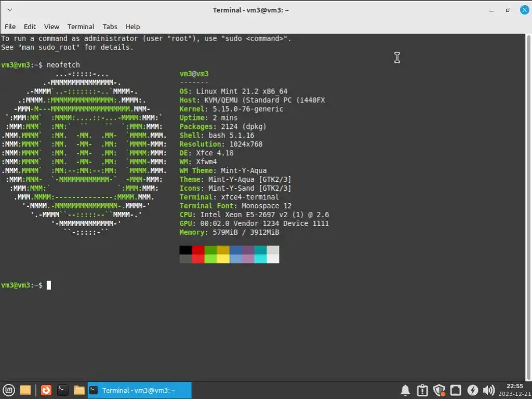Click the "Terminal Font: Monospace 12" line
The height and width of the screenshot is (399, 532).
235,206
